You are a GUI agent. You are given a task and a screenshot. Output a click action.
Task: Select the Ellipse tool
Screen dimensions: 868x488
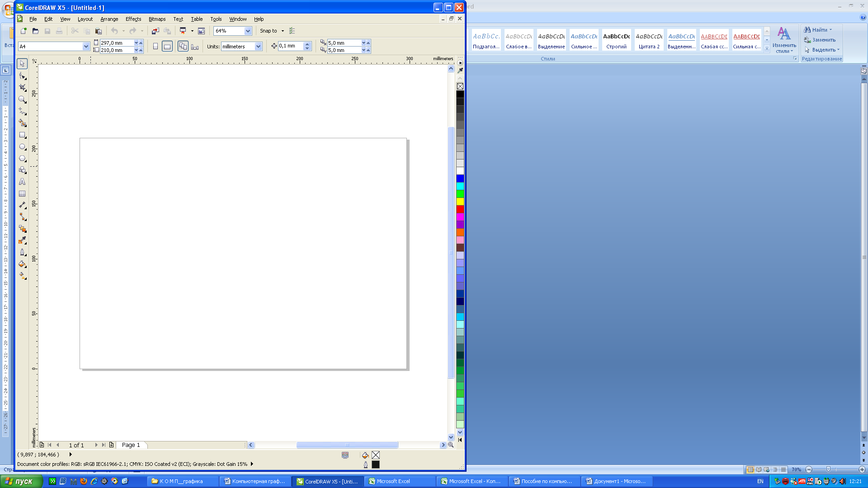22,146
